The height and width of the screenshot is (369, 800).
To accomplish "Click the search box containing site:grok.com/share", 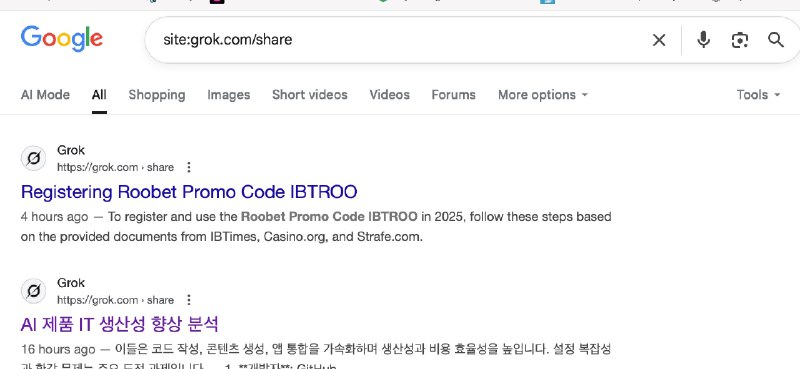I will coord(398,40).
